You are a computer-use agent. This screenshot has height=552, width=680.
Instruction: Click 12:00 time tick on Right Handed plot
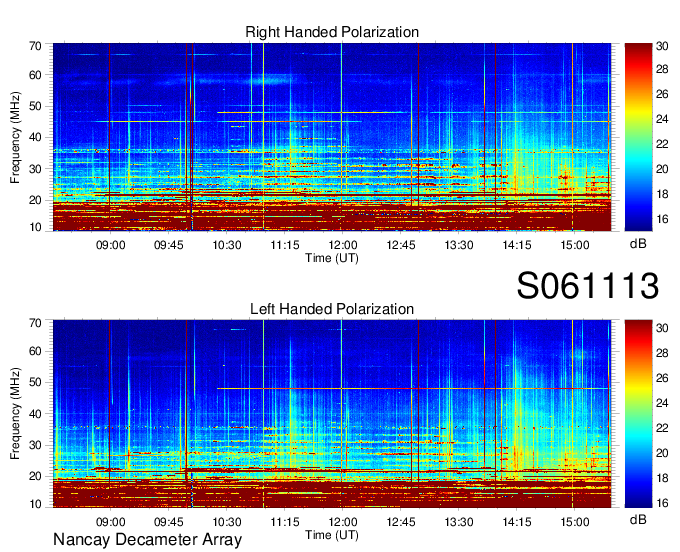343,245
